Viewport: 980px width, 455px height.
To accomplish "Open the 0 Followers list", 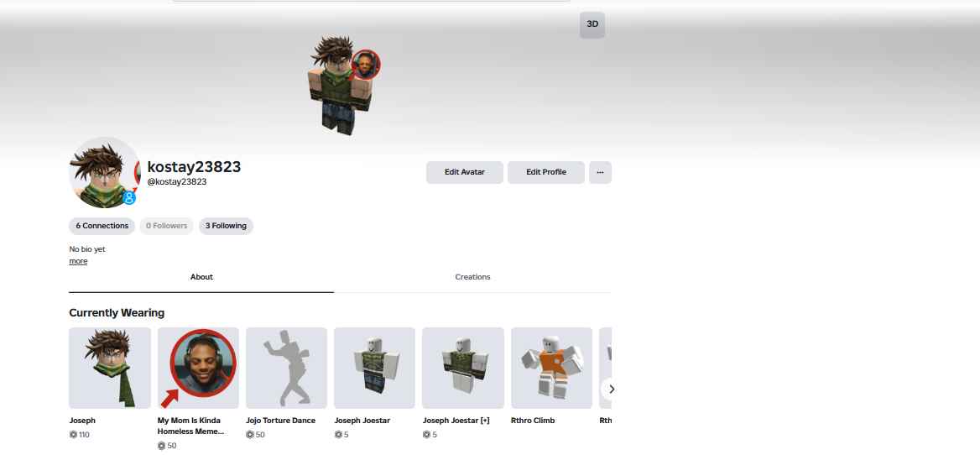I will tap(166, 227).
